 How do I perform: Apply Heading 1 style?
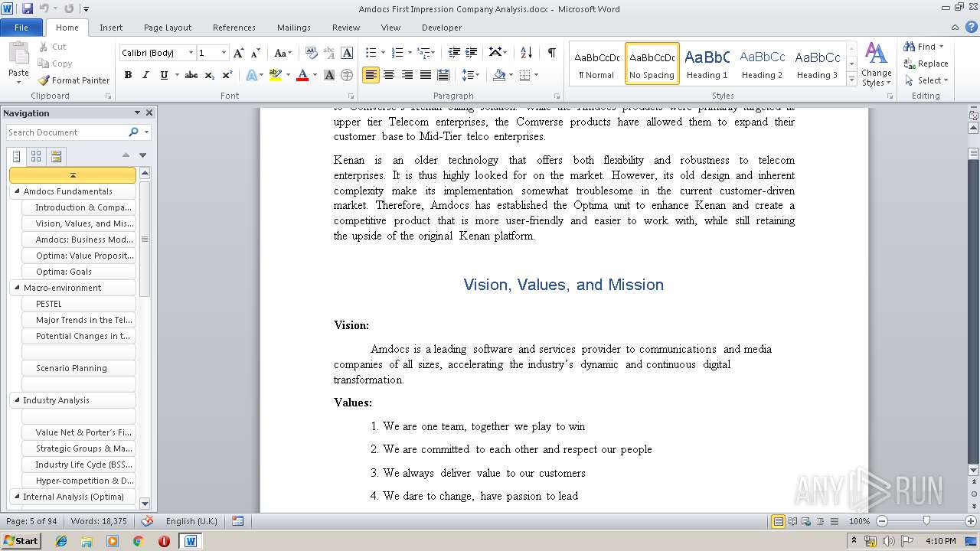tap(707, 63)
